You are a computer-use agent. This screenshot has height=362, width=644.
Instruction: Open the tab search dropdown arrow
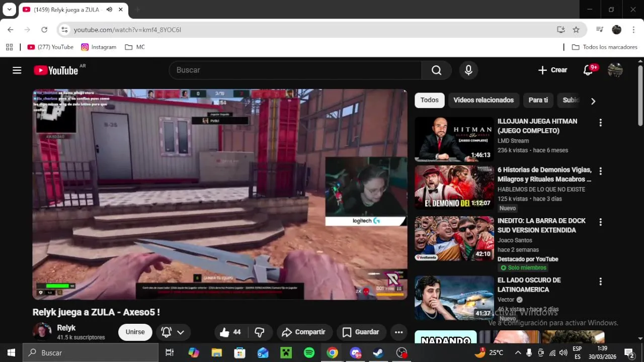[9, 10]
